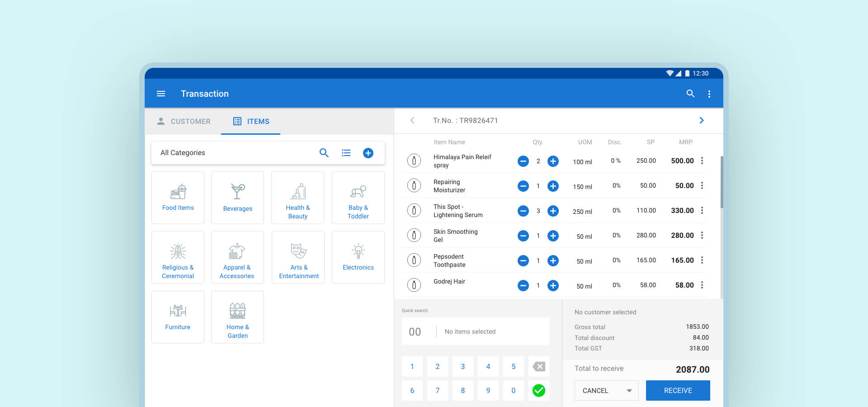Add a new category with plus icon

(x=368, y=153)
